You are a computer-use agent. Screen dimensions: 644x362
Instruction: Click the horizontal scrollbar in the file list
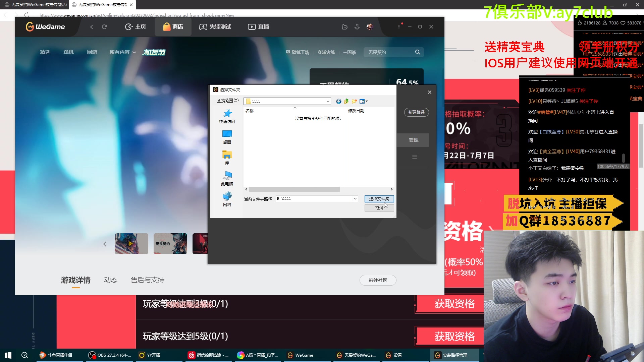click(295, 189)
